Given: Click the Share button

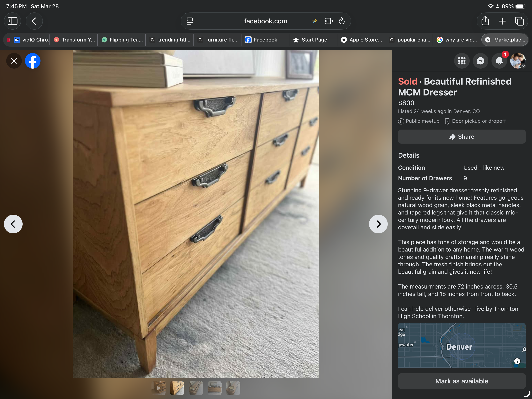Looking at the screenshot, I should pyautogui.click(x=462, y=137).
